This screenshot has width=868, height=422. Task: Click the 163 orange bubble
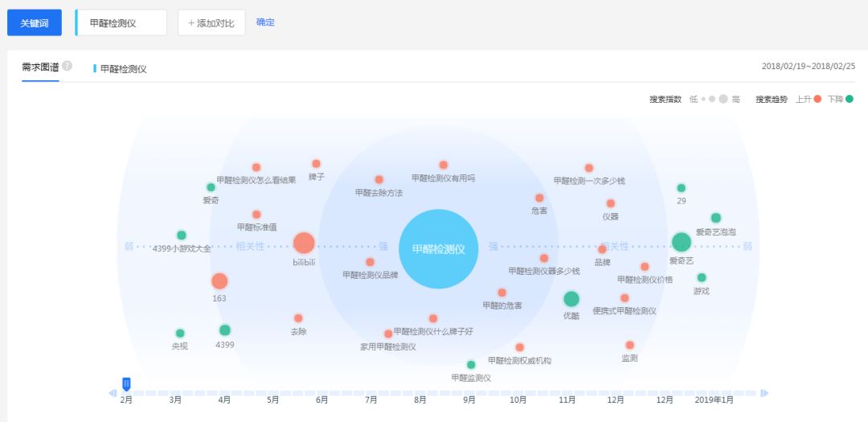pos(219,281)
